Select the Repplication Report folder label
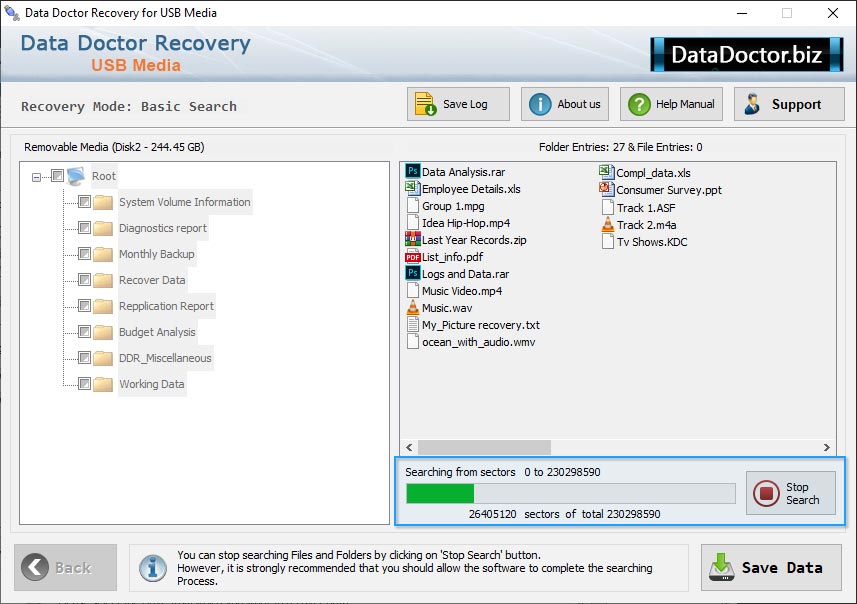The height and width of the screenshot is (604, 857). click(167, 306)
